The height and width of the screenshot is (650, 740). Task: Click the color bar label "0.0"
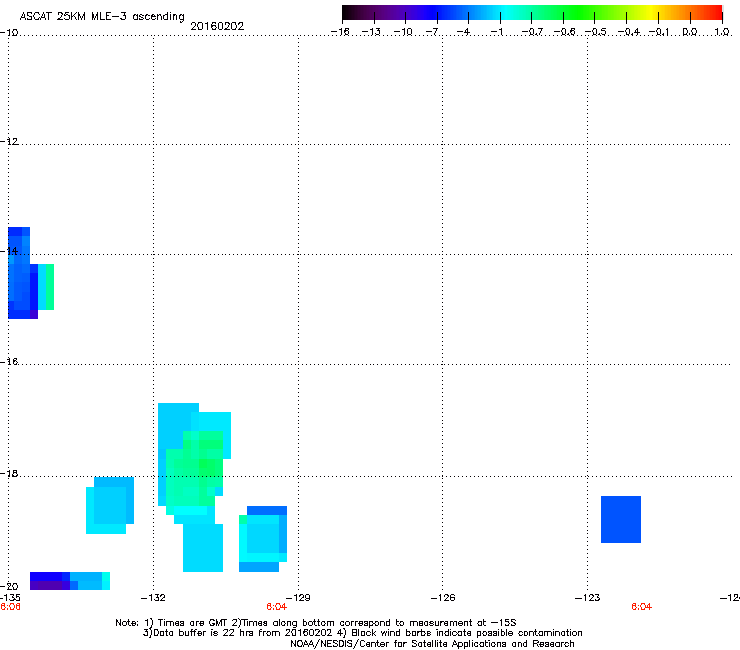690,32
